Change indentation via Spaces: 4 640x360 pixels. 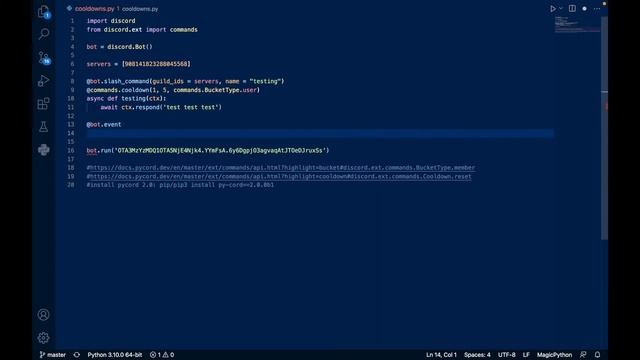(477, 355)
